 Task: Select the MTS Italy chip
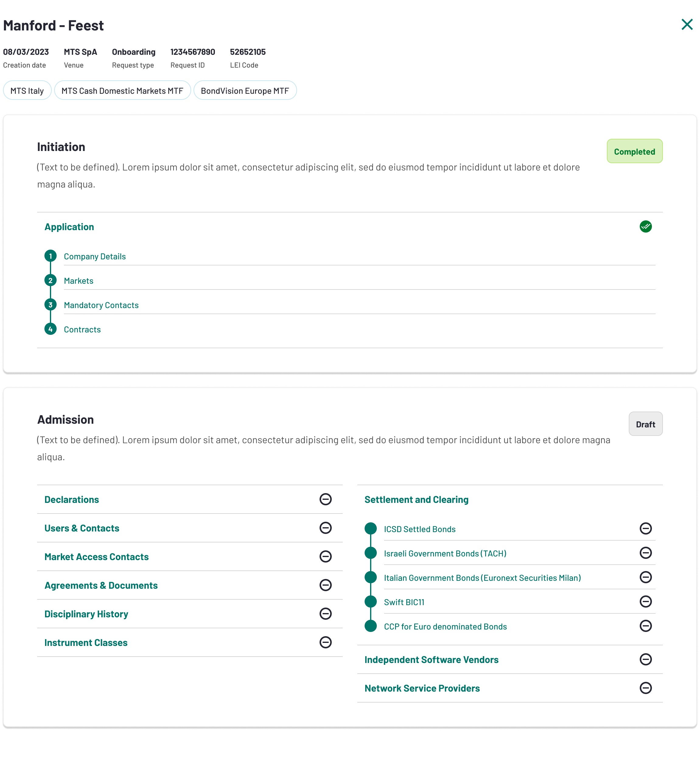point(27,90)
